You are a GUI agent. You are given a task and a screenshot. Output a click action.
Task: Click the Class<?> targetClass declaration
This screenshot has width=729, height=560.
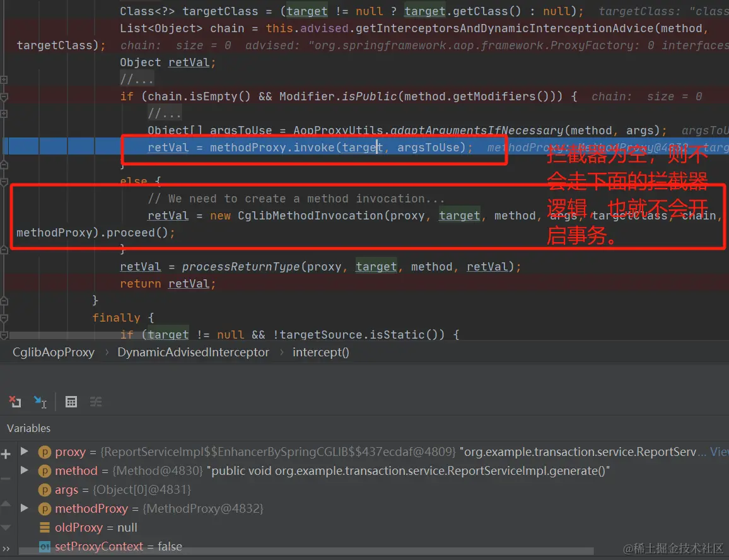coord(189,11)
